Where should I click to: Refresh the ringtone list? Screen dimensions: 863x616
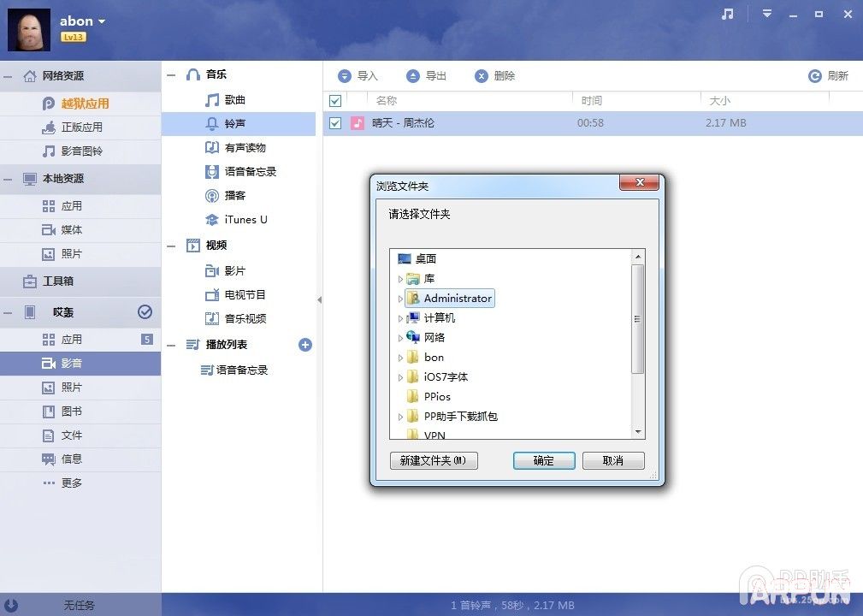click(814, 75)
